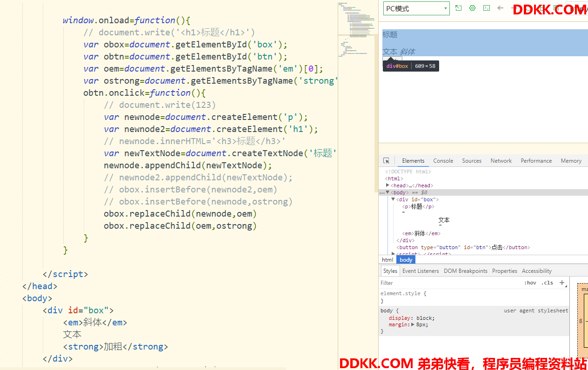
Task: Select the <html> line in DOM tree
Action: pos(394,178)
